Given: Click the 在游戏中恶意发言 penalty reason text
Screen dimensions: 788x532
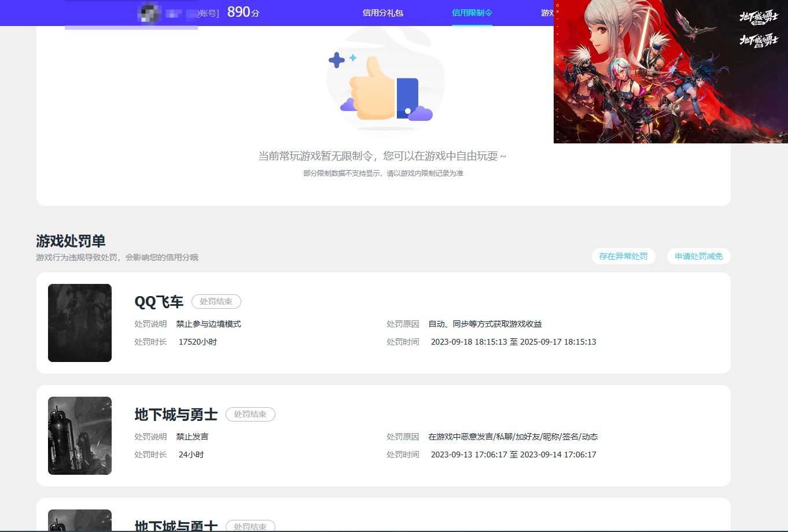Looking at the screenshot, I should tap(513, 437).
